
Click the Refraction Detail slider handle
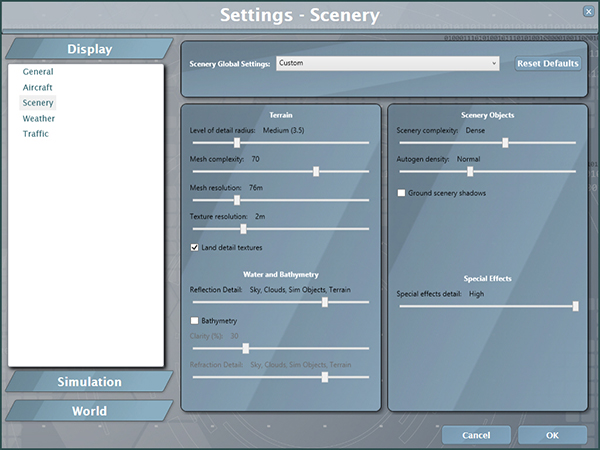325,377
